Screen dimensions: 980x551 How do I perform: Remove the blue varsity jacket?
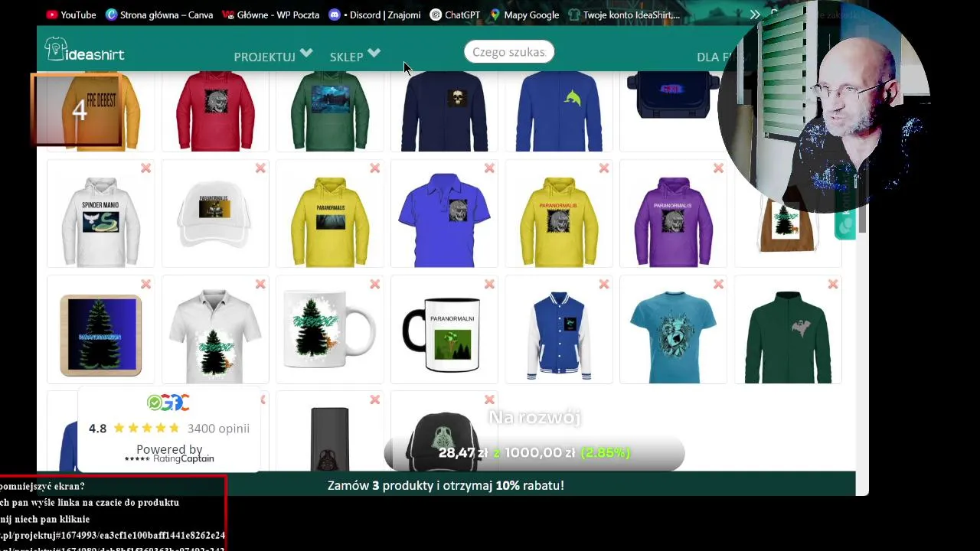603,284
